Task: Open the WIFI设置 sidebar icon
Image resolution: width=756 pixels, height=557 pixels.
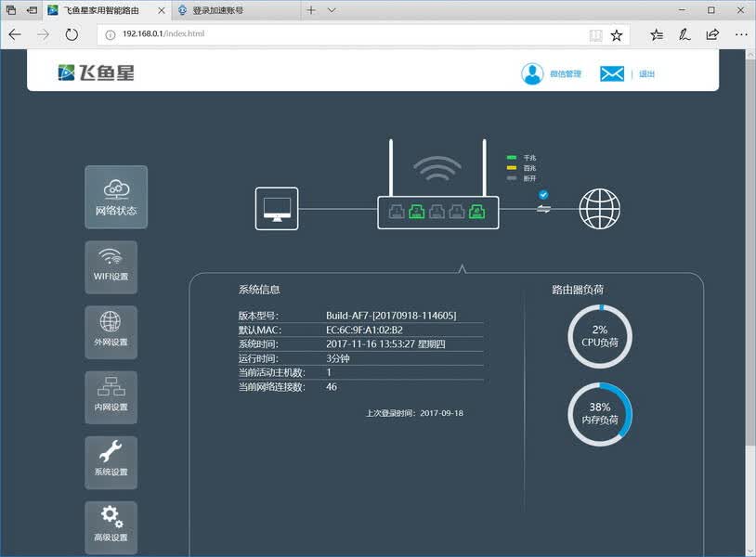Action: [111, 267]
